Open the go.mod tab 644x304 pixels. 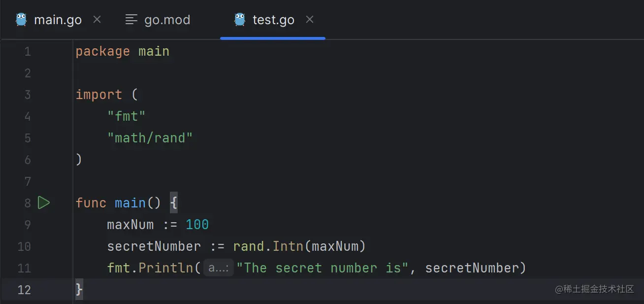coord(167,20)
